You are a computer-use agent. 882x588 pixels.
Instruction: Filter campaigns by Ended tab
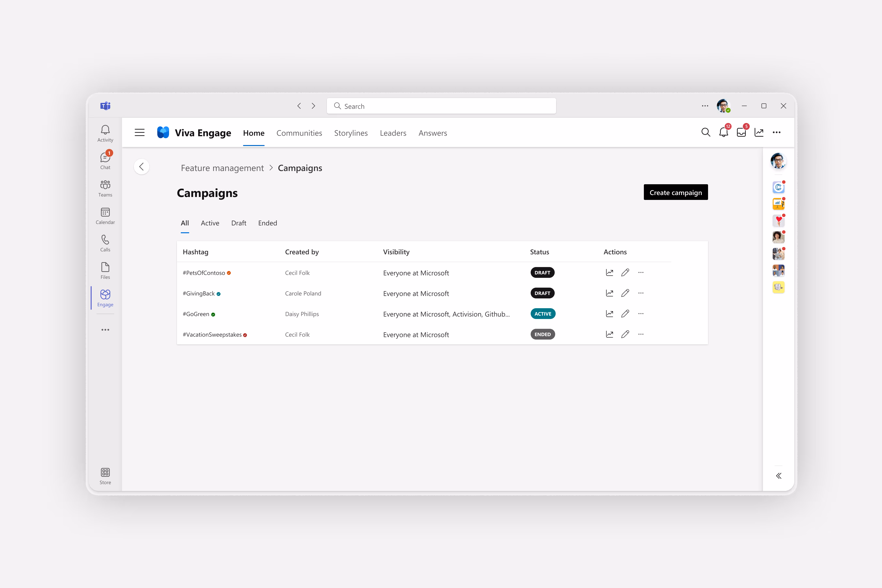267,223
